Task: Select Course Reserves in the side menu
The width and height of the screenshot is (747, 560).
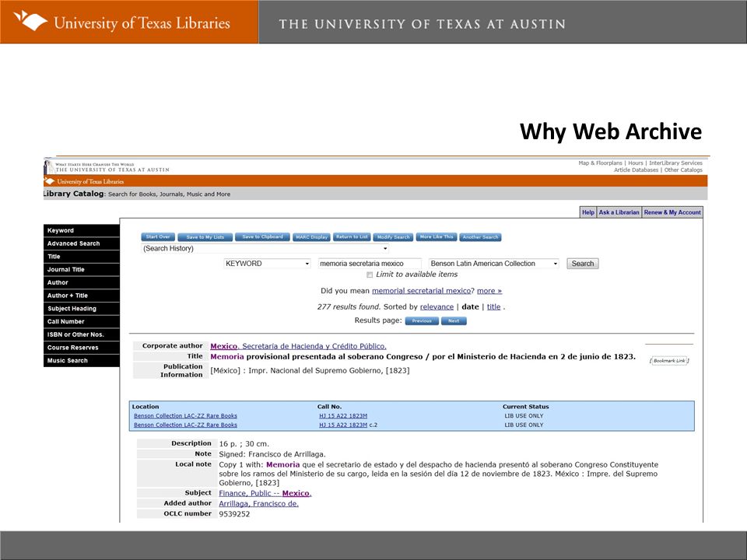Action: click(82, 348)
